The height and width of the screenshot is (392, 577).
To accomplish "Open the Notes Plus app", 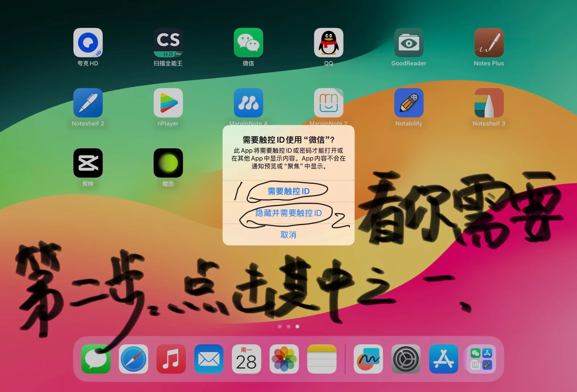I will [x=489, y=42].
